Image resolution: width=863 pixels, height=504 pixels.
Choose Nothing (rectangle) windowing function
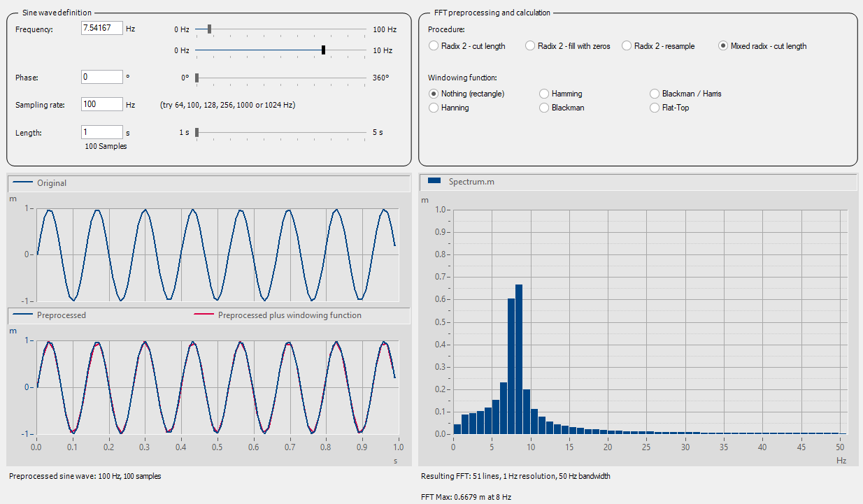pos(434,94)
